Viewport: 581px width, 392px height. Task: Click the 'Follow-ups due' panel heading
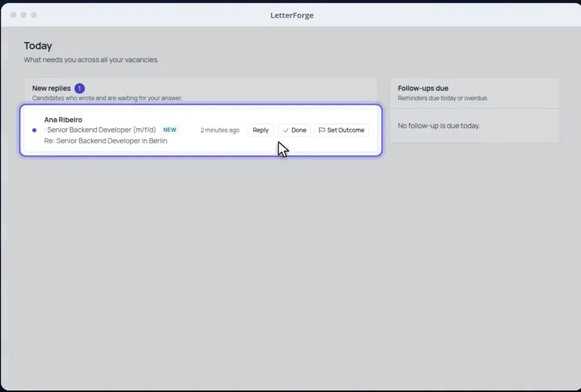(423, 88)
